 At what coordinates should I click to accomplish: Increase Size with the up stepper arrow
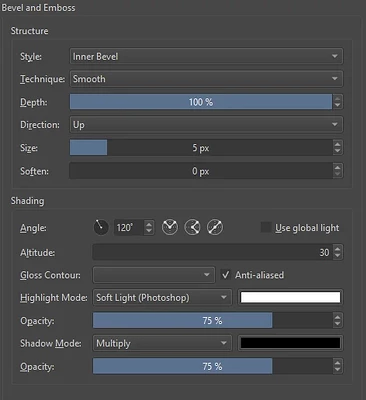coord(337,144)
